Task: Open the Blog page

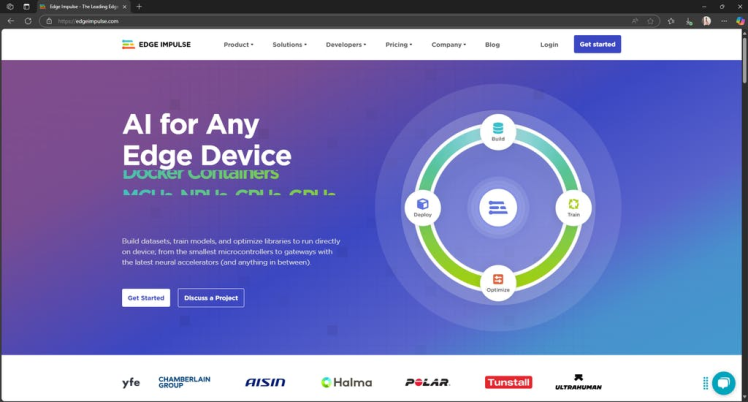Action: click(492, 44)
